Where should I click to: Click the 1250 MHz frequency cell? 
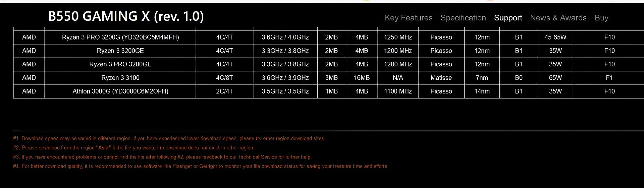pos(398,37)
